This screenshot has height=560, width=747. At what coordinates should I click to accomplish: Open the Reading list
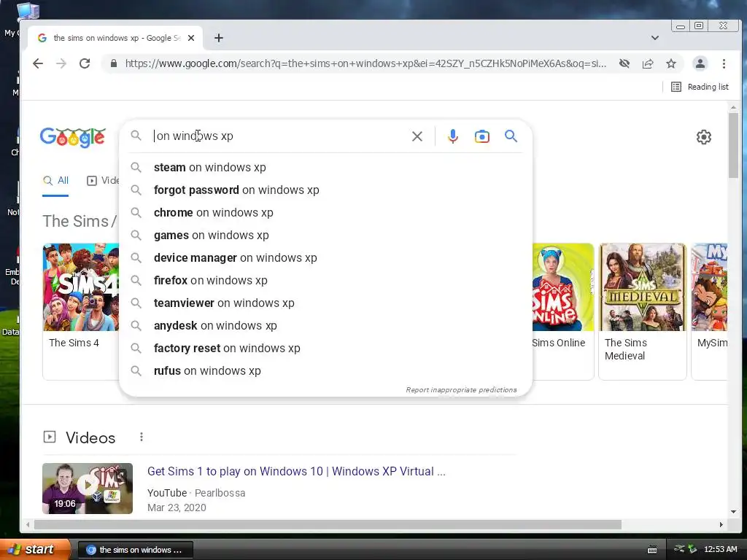click(700, 87)
